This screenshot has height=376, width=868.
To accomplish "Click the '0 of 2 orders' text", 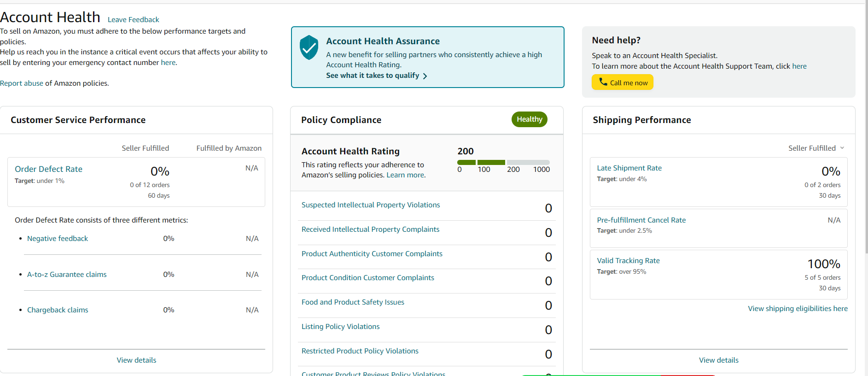I will [x=822, y=185].
